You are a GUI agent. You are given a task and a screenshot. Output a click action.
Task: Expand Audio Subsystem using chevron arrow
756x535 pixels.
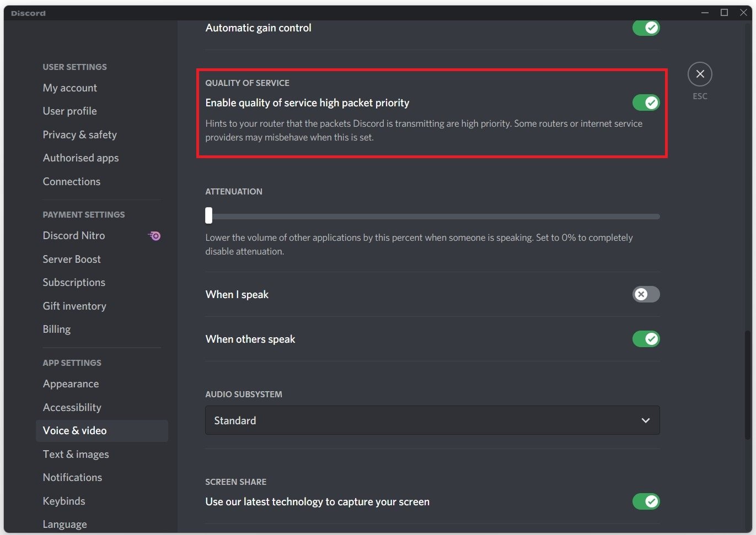(x=645, y=420)
